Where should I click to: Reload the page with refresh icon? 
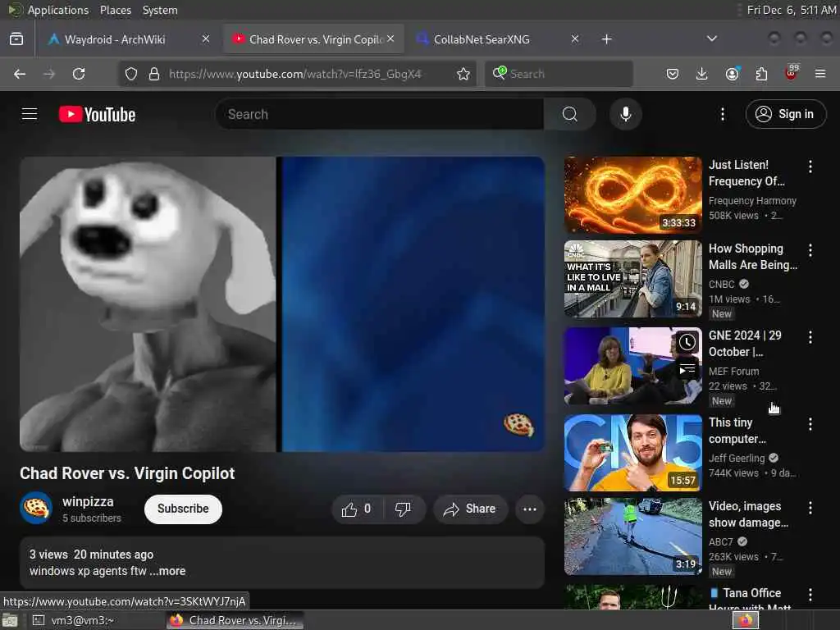79,74
